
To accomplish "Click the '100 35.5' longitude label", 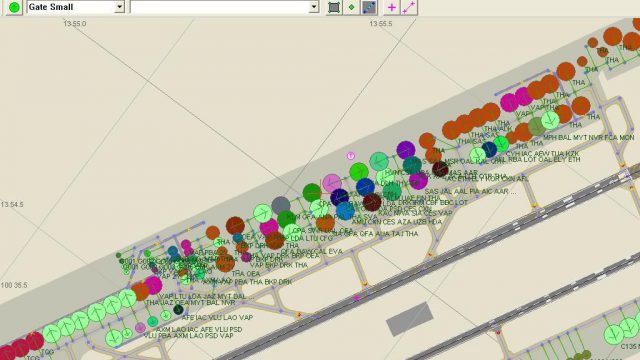I will 14,285.
